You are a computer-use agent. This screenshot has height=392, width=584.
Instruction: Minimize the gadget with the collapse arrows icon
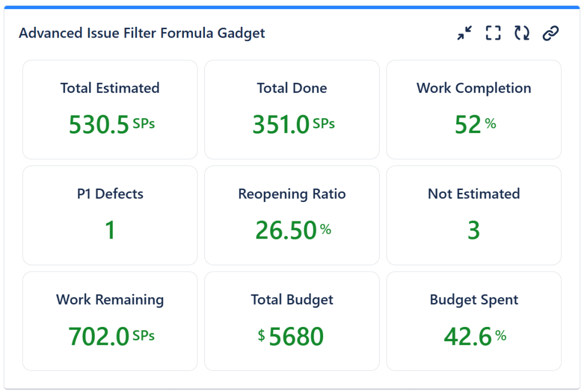pos(465,33)
